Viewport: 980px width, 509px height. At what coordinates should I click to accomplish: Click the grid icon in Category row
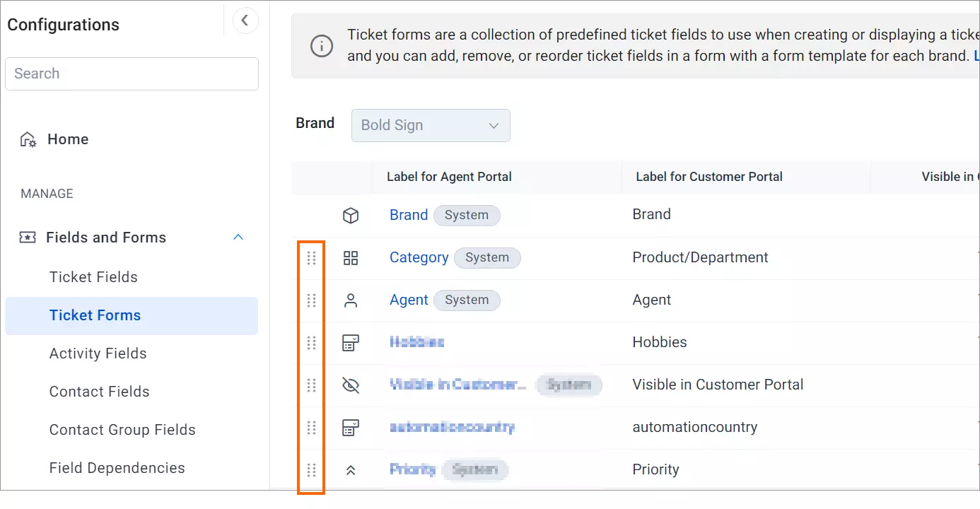tap(351, 258)
